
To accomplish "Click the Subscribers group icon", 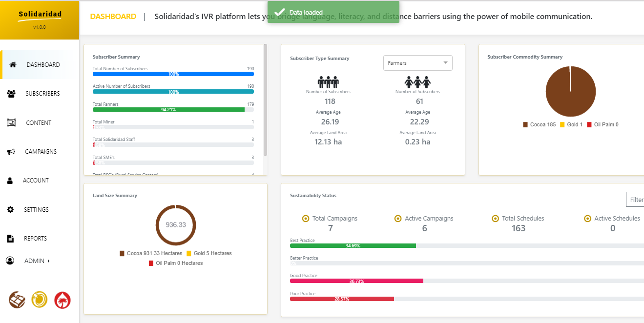I will pos(11,94).
